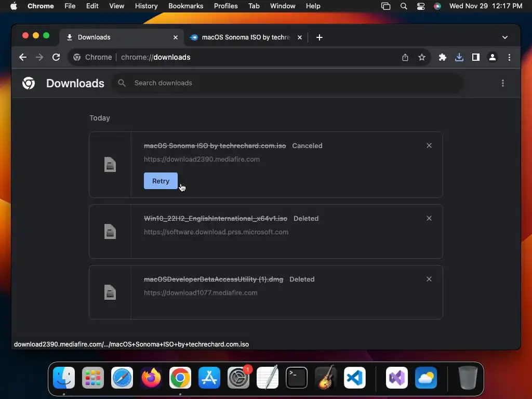Open TextEdit from the dock
532x399 pixels.
pyautogui.click(x=268, y=378)
